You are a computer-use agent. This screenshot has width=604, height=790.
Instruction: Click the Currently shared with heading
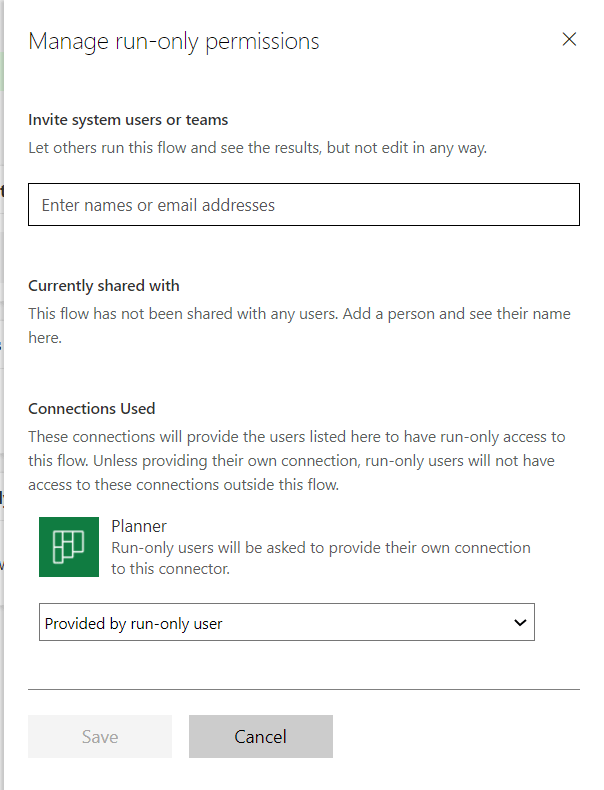point(104,286)
